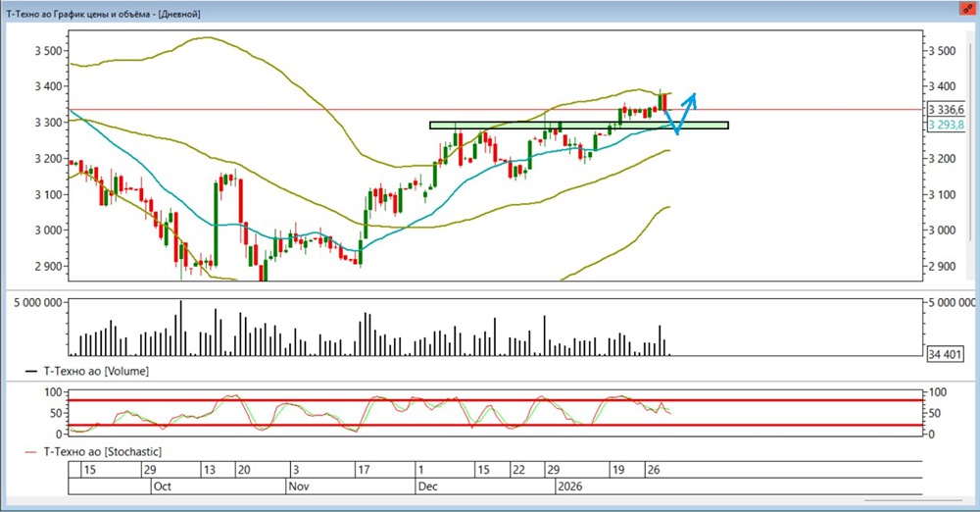Click the Dec month label on time axis
The image size is (980, 512).
tap(428, 486)
